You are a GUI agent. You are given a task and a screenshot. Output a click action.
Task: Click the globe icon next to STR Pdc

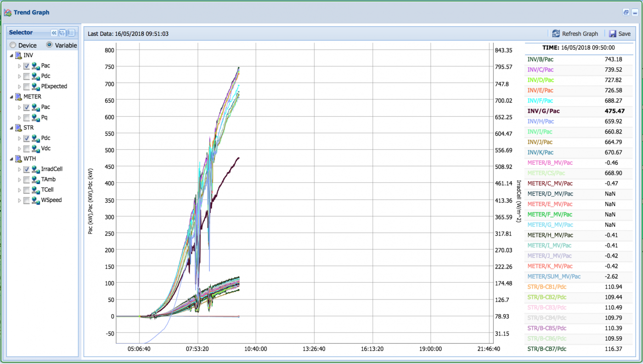coord(36,138)
